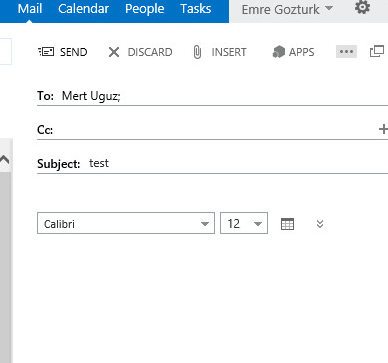Pop out message into new window

pyautogui.click(x=377, y=52)
